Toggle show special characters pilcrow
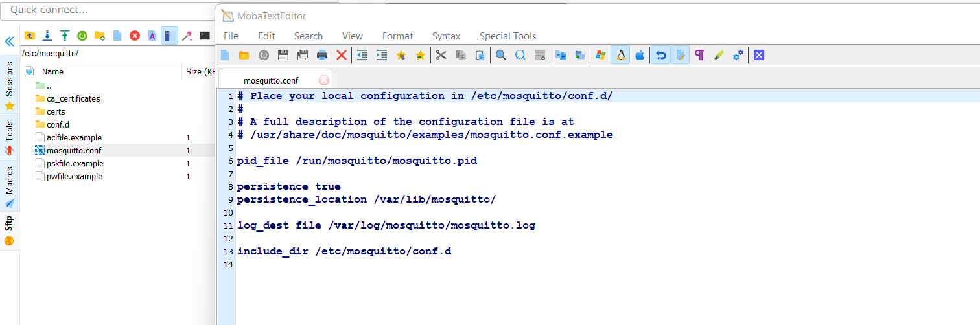This screenshot has width=980, height=325. click(x=699, y=55)
